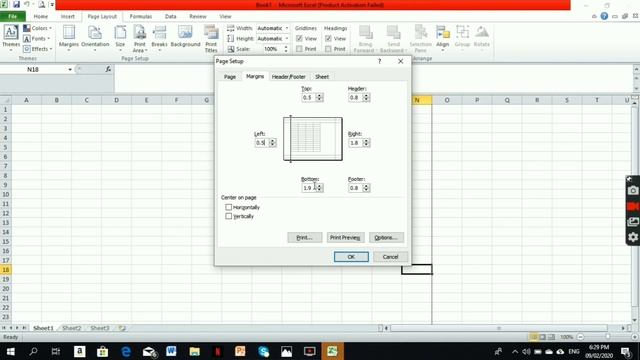Open the Formulas ribbon tab
640x360 pixels.
click(141, 16)
